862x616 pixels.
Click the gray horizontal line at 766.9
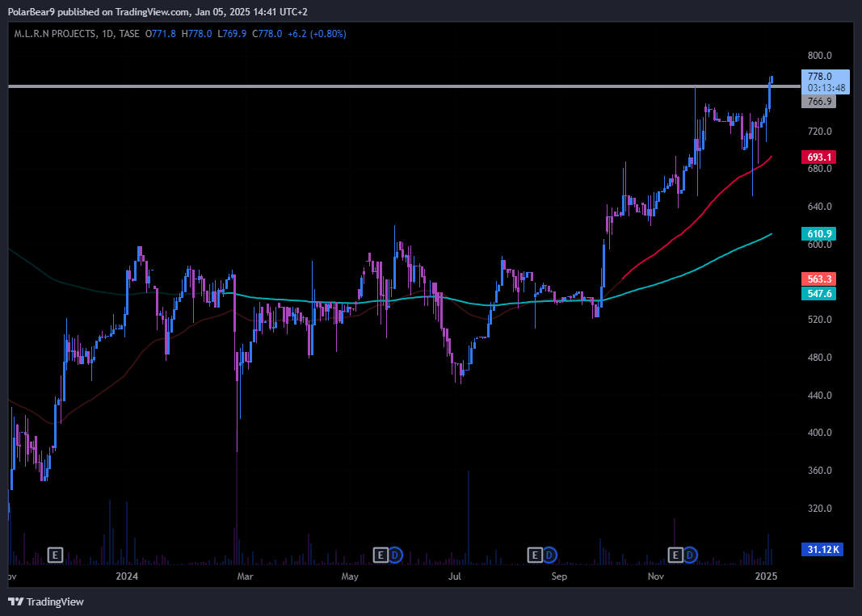[x=404, y=86]
